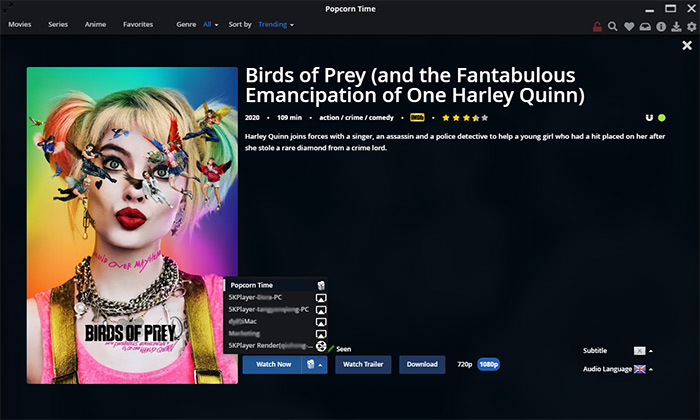Click the magnet link icon
This screenshot has width=700, height=420.
tap(649, 118)
